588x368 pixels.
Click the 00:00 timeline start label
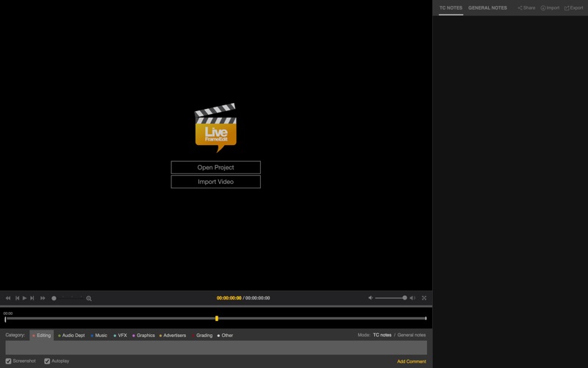click(x=8, y=314)
